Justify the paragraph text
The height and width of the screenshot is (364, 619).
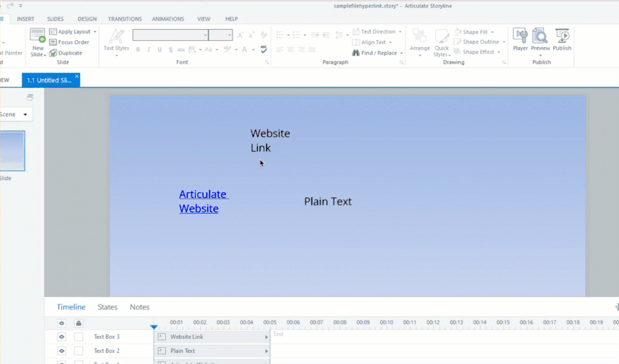[x=312, y=50]
